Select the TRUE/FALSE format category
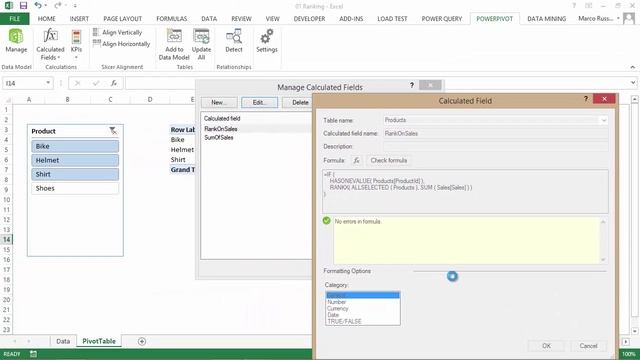The height and width of the screenshot is (360, 640). pyautogui.click(x=344, y=321)
